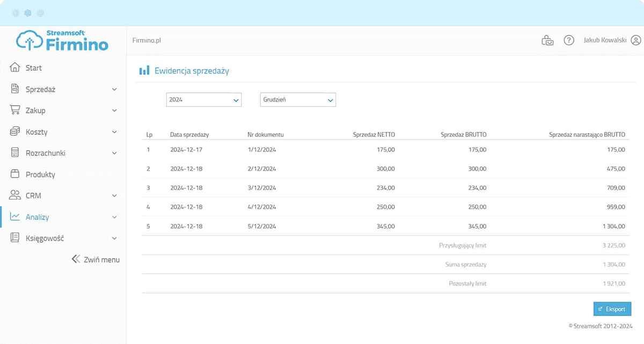Click the Nr dokumentu column header
The image size is (644, 344).
coord(266,135)
